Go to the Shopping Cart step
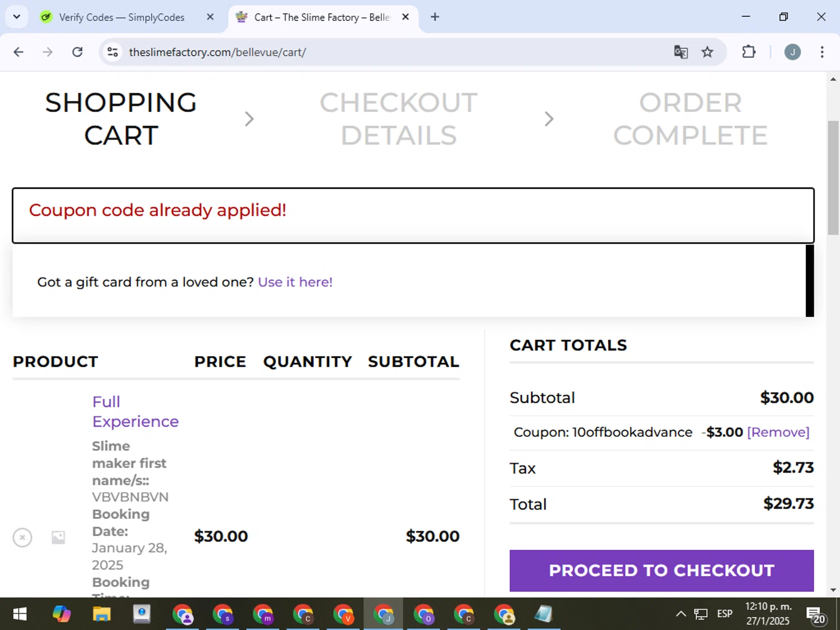Image resolution: width=840 pixels, height=630 pixels. pyautogui.click(x=121, y=119)
